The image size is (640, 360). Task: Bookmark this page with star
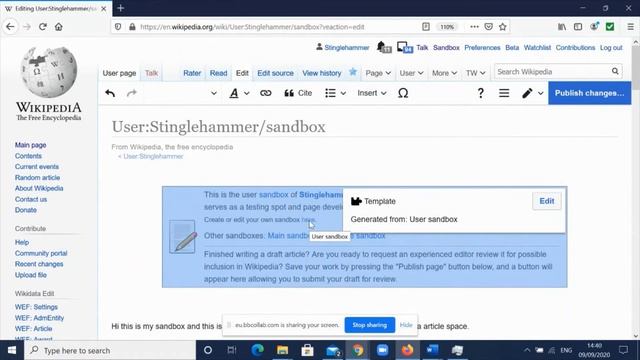coord(502,27)
